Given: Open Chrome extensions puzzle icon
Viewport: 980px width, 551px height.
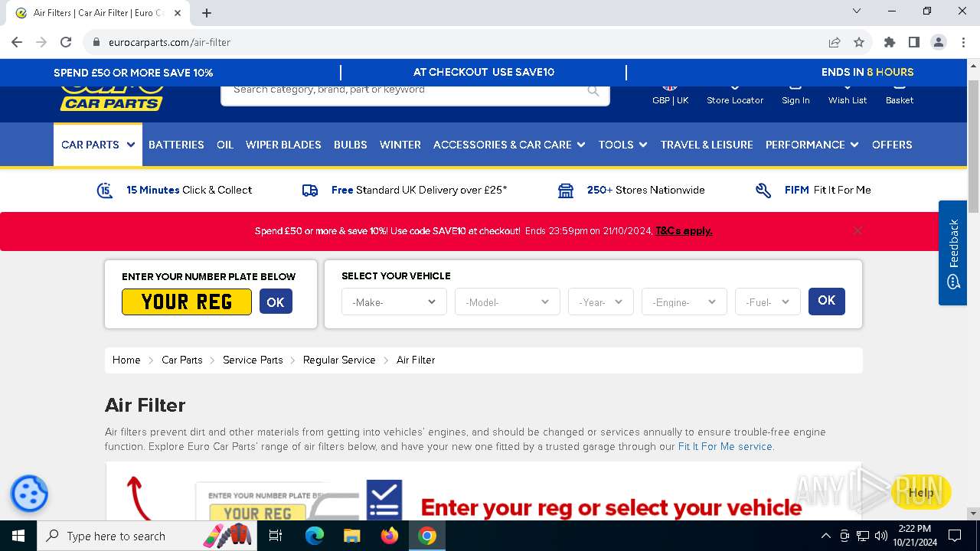Looking at the screenshot, I should point(890,42).
